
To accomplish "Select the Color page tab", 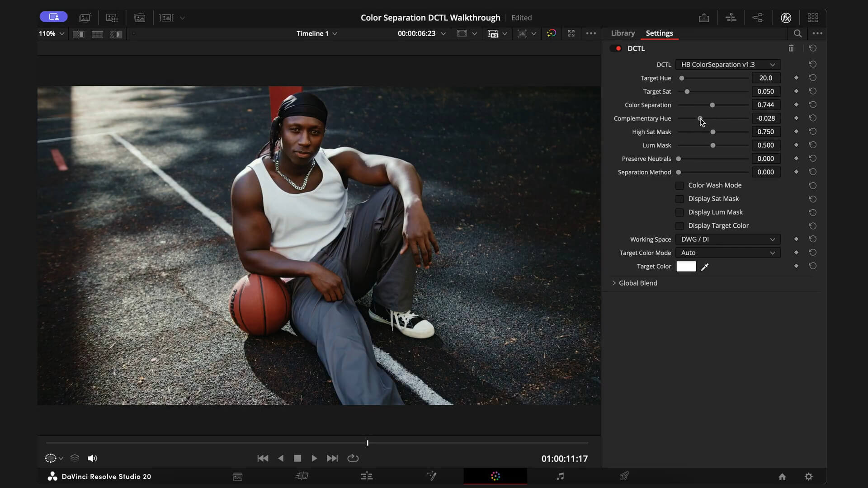I will click(495, 476).
